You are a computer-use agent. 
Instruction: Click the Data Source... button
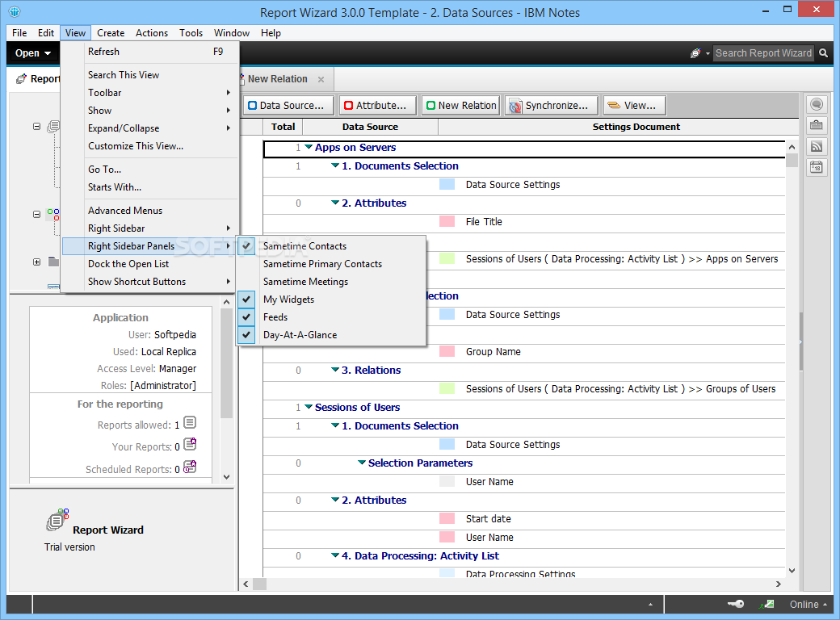click(289, 106)
